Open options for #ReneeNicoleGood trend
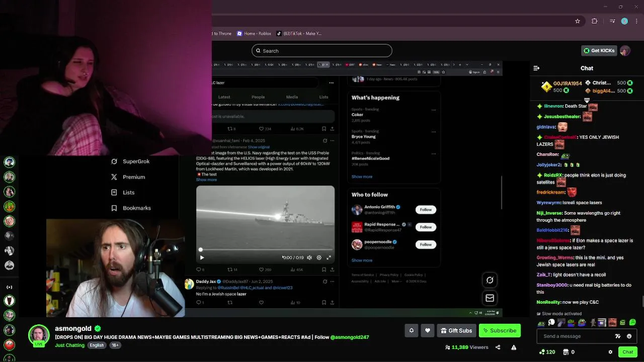 point(434,154)
